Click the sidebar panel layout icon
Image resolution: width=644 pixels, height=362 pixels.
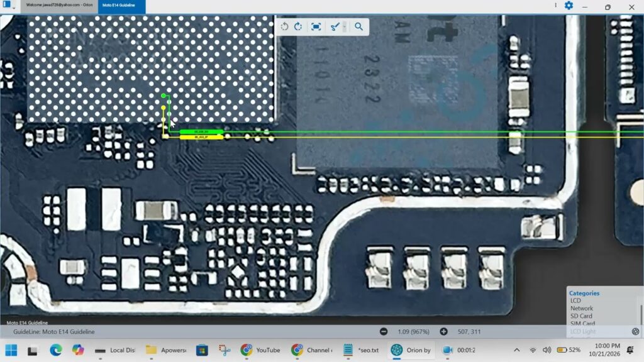click(6, 4)
